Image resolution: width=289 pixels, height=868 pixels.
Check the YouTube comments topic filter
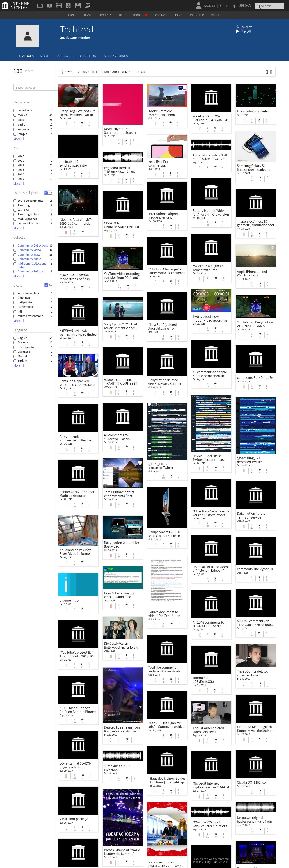pyautogui.click(x=15, y=201)
